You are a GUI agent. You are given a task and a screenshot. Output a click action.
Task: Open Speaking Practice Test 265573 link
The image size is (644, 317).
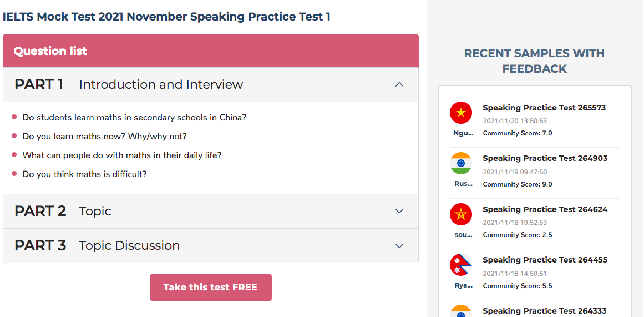click(544, 108)
